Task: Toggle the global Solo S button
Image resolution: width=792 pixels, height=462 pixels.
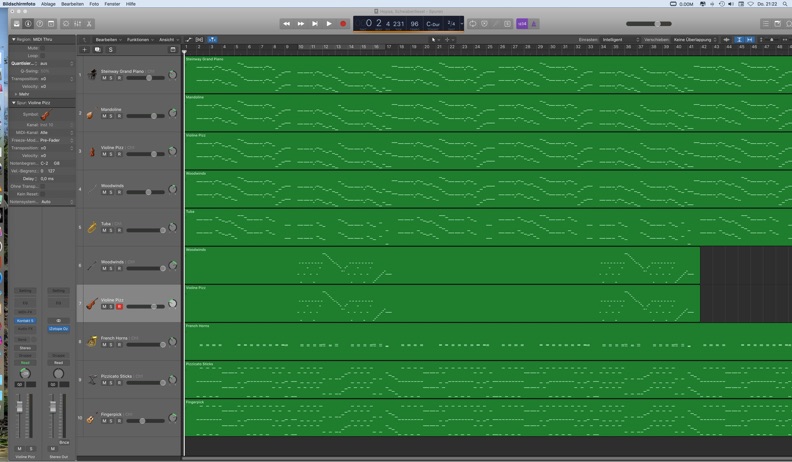Action: click(x=111, y=49)
